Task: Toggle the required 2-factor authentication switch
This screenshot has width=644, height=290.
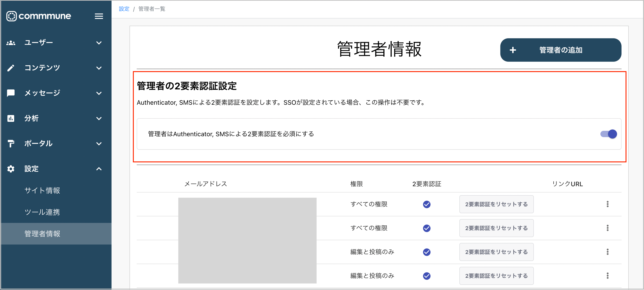Action: (608, 134)
